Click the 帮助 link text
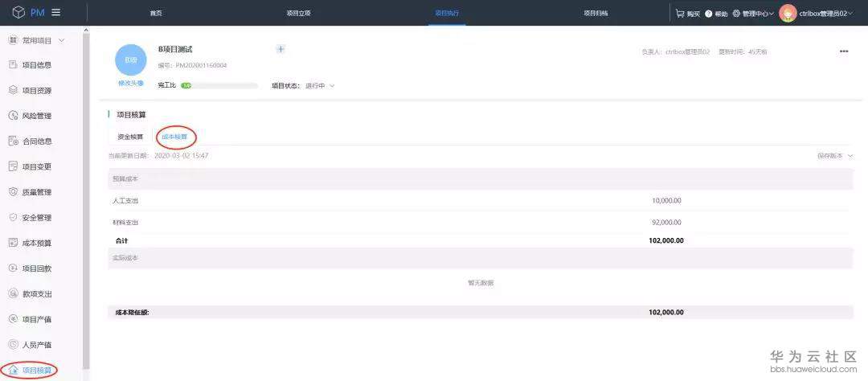The height and width of the screenshot is (381, 868). (721, 14)
